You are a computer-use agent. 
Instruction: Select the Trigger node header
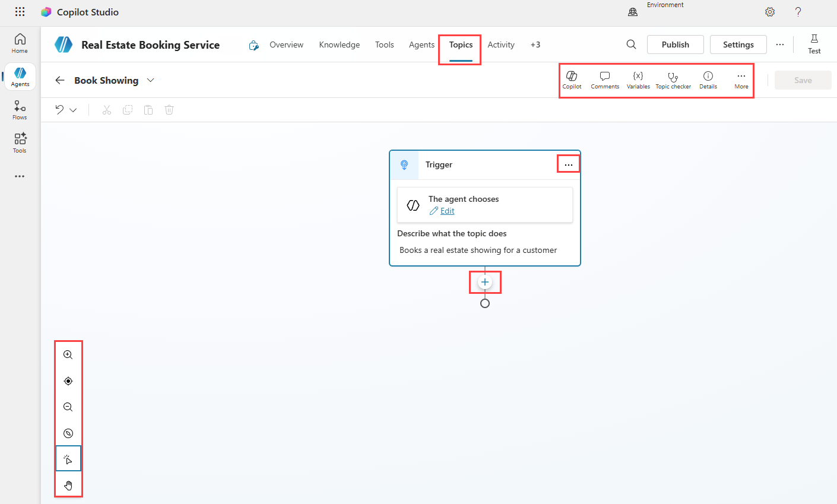pyautogui.click(x=485, y=165)
